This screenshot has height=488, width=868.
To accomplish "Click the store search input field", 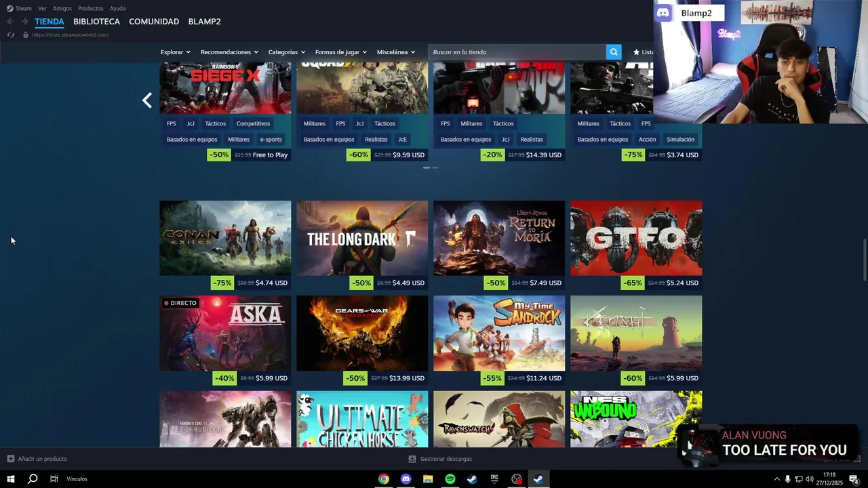I will [x=517, y=52].
